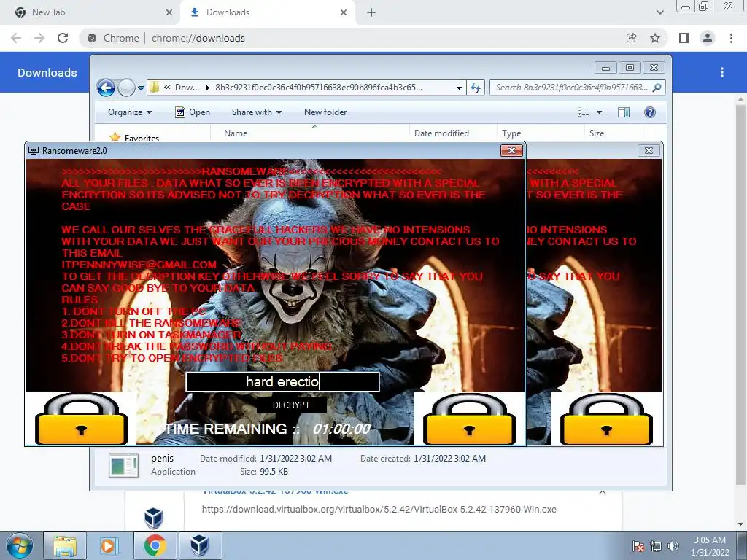Refresh the Explorer folder view
This screenshot has height=560, width=747.
tap(476, 87)
